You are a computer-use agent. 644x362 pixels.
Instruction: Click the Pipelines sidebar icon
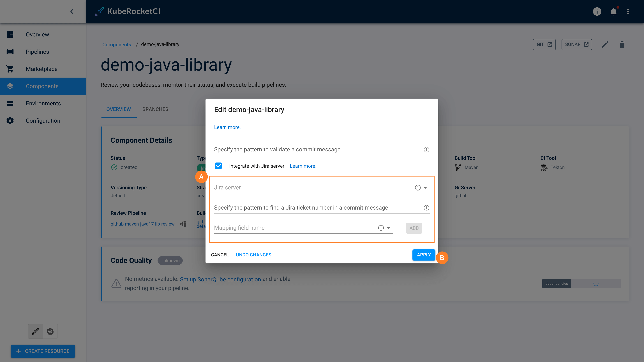(10, 52)
